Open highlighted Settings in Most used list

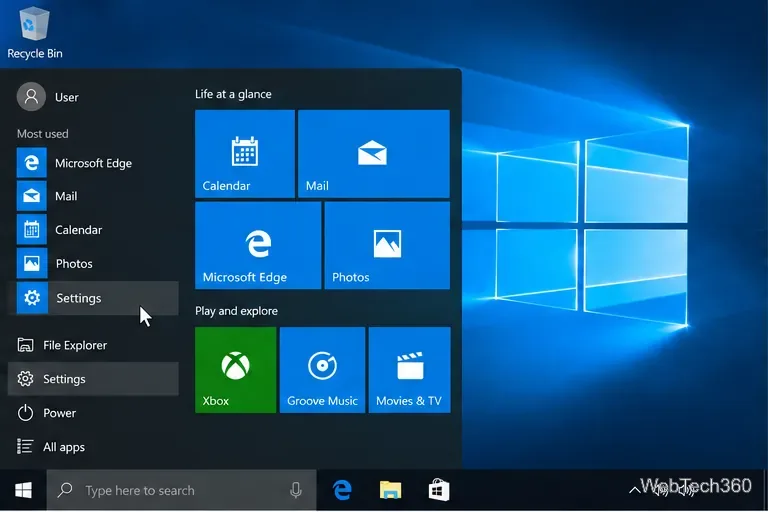click(x=93, y=298)
